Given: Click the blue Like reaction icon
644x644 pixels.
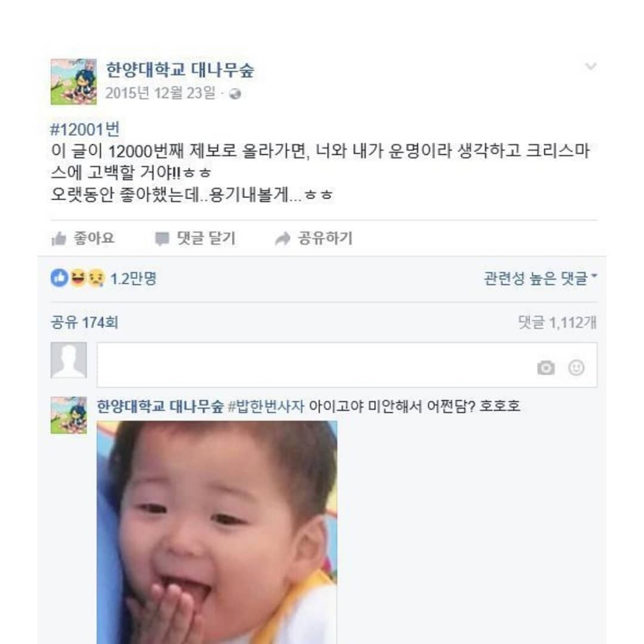Looking at the screenshot, I should coord(59,278).
